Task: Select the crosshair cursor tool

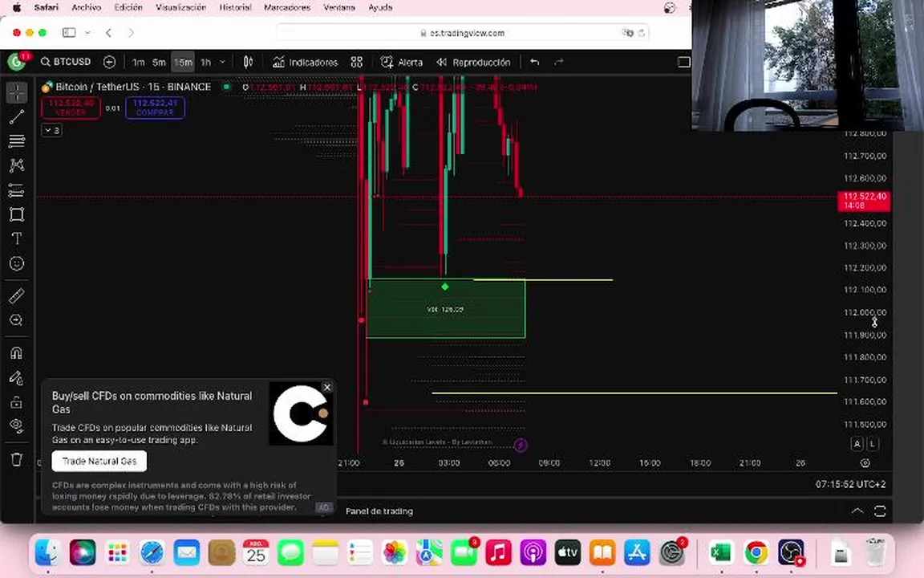Action: point(17,92)
